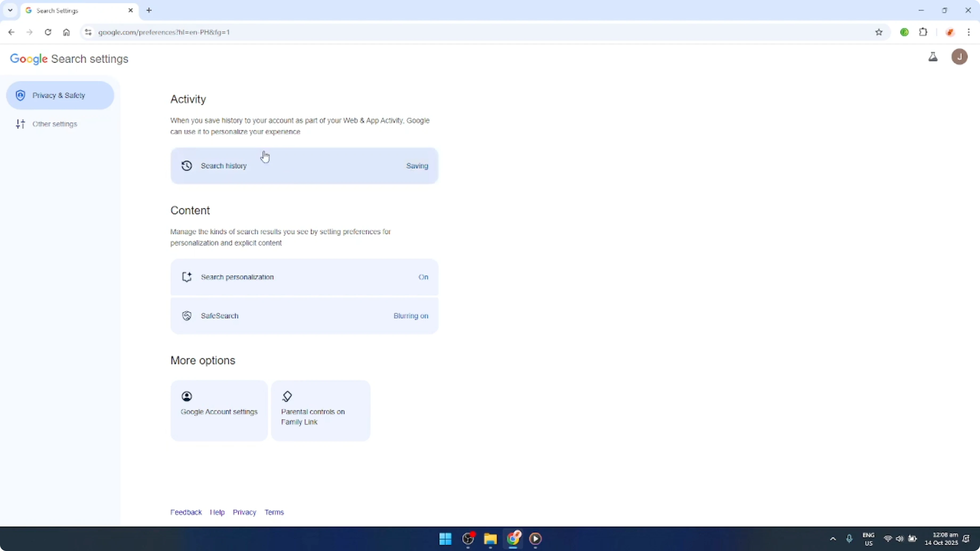This screenshot has width=980, height=551.
Task: Click the Search history saving setting
Action: pyautogui.click(x=304, y=166)
